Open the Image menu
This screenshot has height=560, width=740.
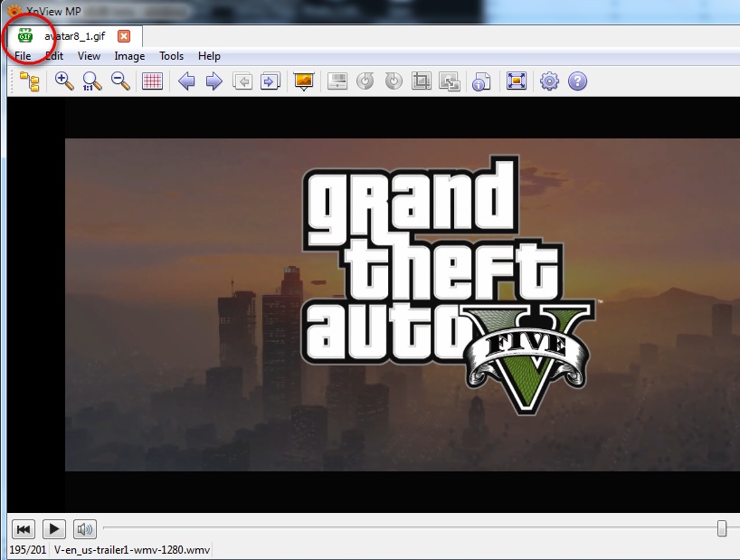pyautogui.click(x=129, y=56)
